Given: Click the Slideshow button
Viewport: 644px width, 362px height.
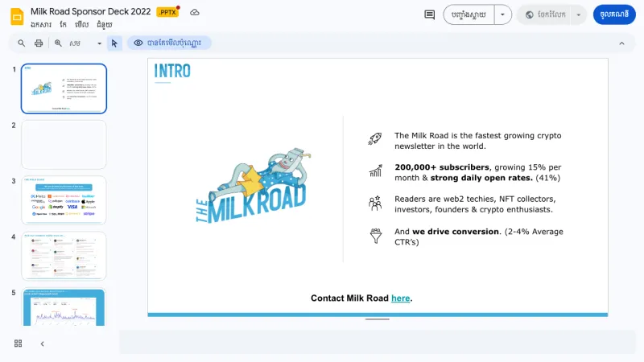Looking at the screenshot, I should point(469,14).
